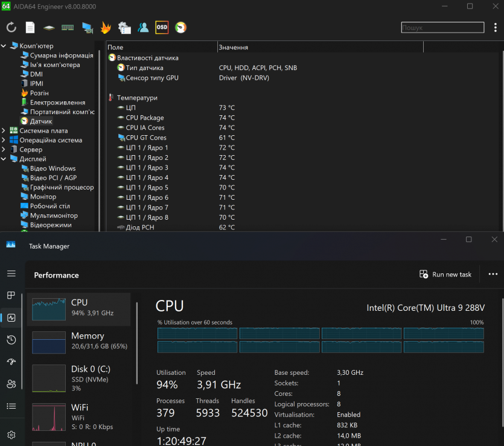Launch the flame stability test icon
The image size is (504, 446).
[x=105, y=27]
